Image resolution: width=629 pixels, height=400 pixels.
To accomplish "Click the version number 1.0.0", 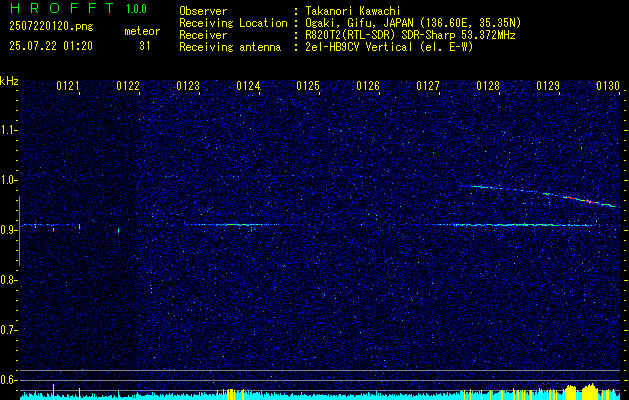I will [x=136, y=9].
